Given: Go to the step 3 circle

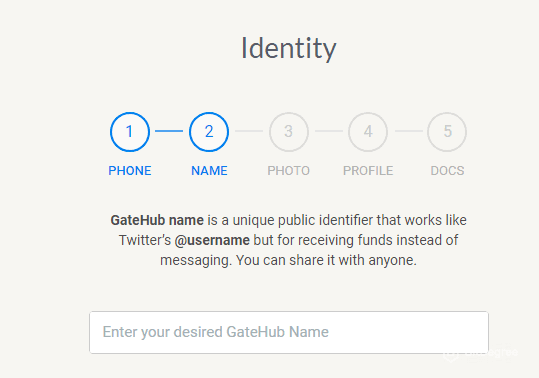Looking at the screenshot, I should (x=289, y=132).
